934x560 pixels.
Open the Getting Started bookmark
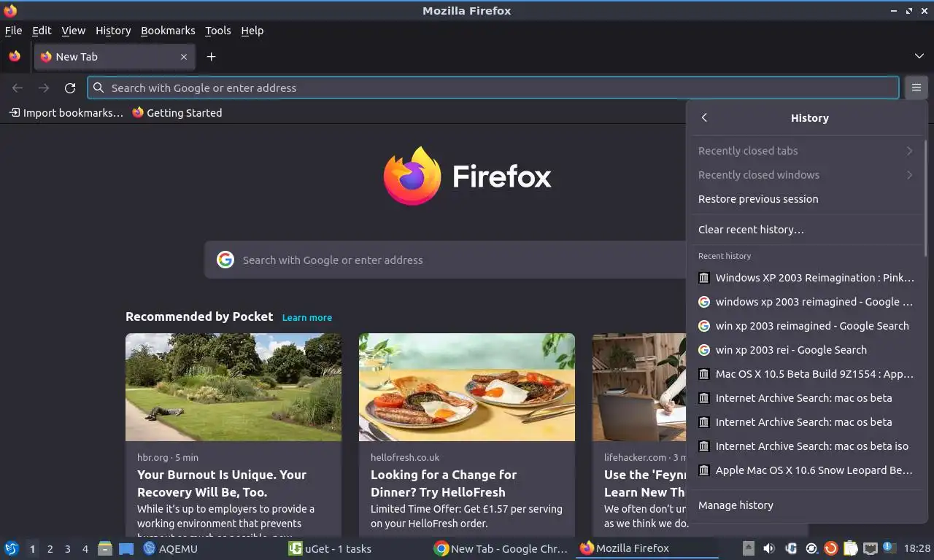177,112
